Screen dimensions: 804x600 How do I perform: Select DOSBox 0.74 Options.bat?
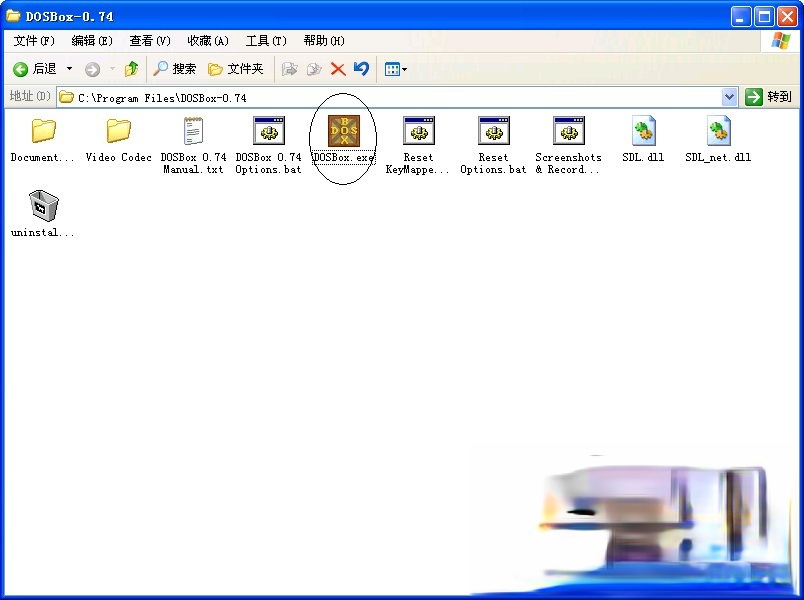[x=268, y=132]
